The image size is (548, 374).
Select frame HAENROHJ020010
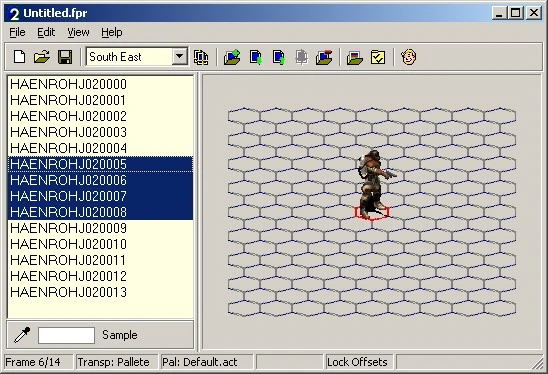pyautogui.click(x=100, y=244)
